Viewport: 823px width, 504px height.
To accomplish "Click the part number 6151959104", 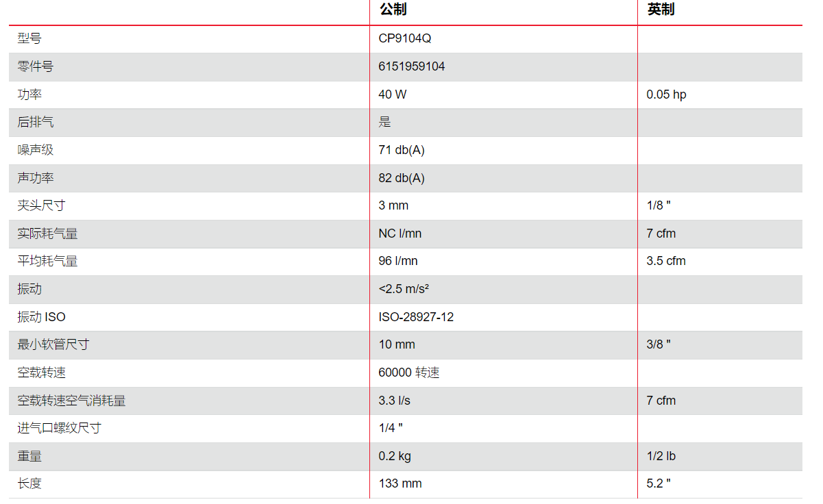I will pos(411,66).
